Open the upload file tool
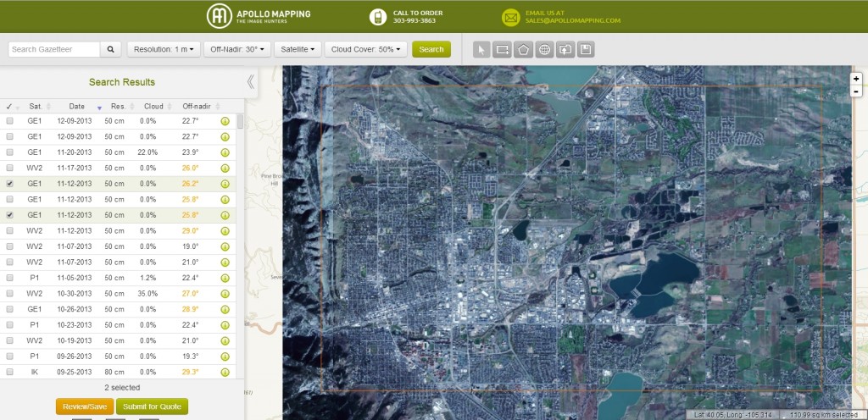Image resolution: width=868 pixels, height=420 pixels. [565, 50]
